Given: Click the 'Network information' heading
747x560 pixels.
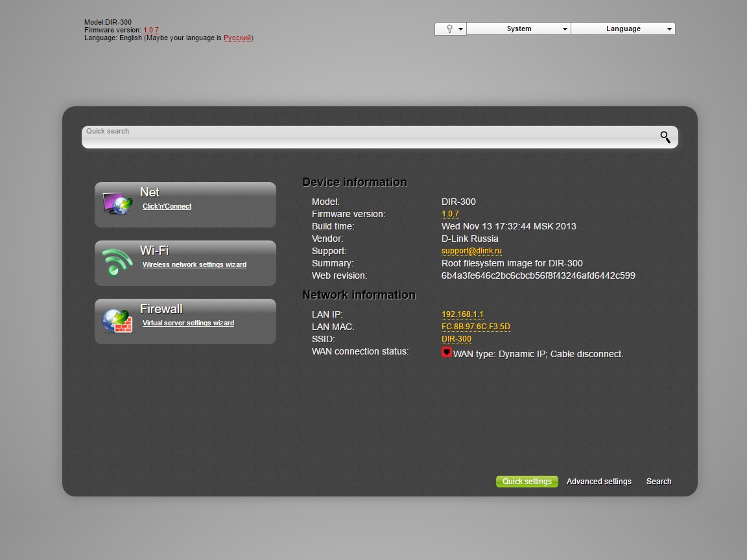Looking at the screenshot, I should 359,296.
